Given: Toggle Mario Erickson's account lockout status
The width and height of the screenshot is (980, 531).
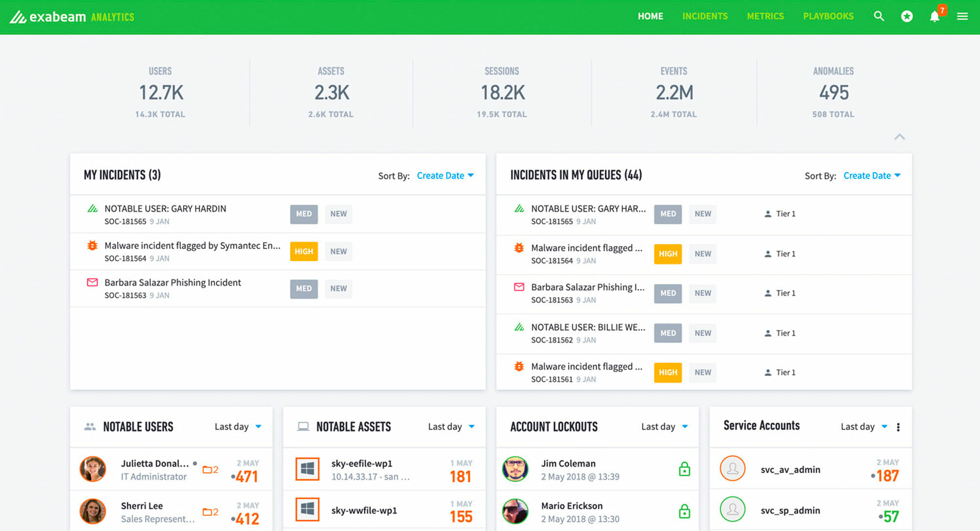Looking at the screenshot, I should pyautogui.click(x=684, y=511).
